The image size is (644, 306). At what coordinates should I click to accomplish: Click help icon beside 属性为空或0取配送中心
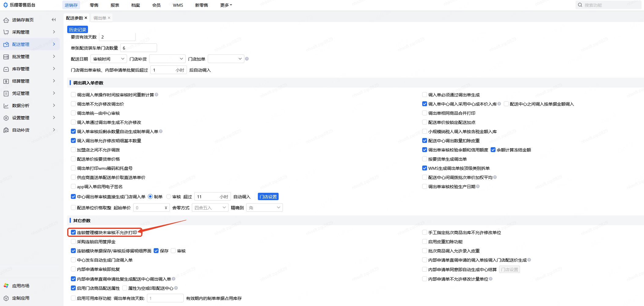pos(176,288)
